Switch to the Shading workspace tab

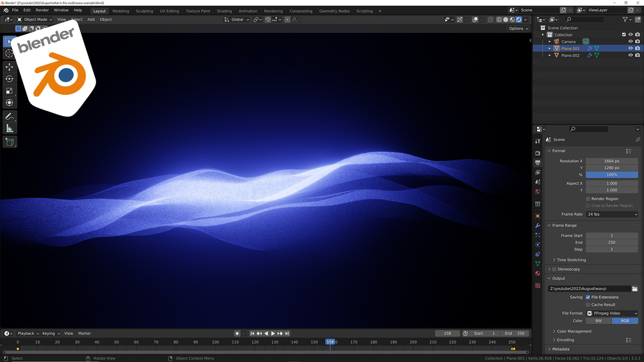[x=224, y=11]
